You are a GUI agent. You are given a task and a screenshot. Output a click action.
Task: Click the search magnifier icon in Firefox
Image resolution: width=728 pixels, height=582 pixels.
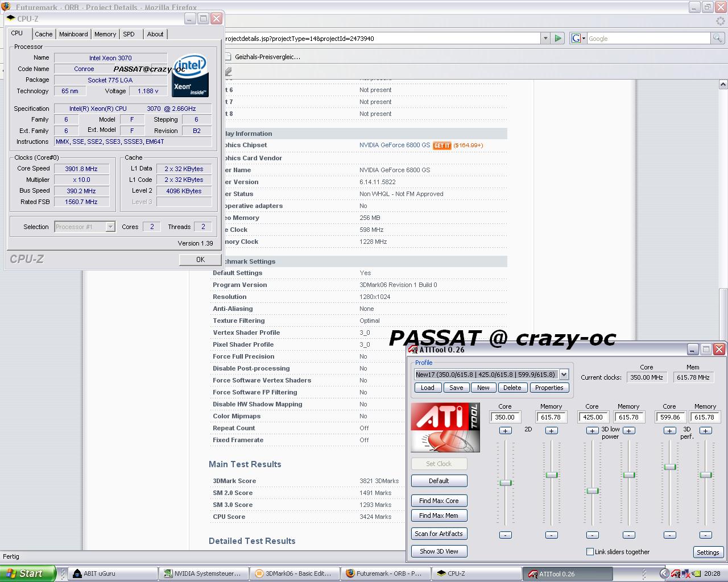[718, 38]
